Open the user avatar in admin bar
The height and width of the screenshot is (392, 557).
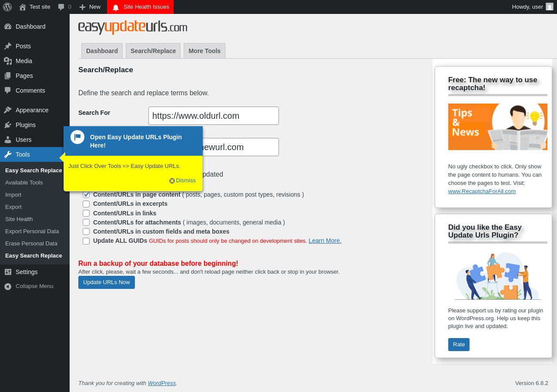tap(550, 7)
